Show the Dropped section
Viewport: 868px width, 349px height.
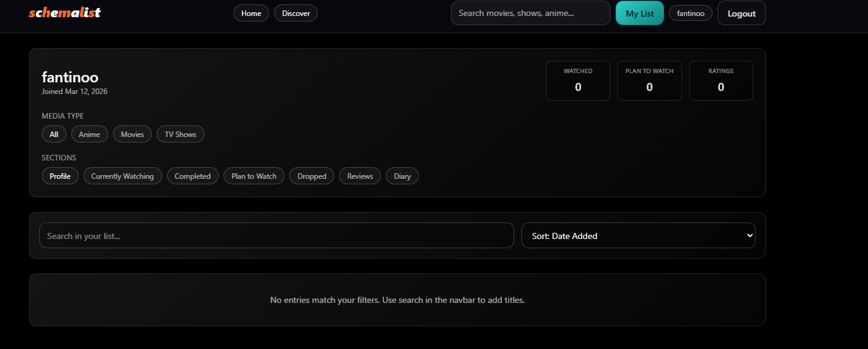[312, 176]
